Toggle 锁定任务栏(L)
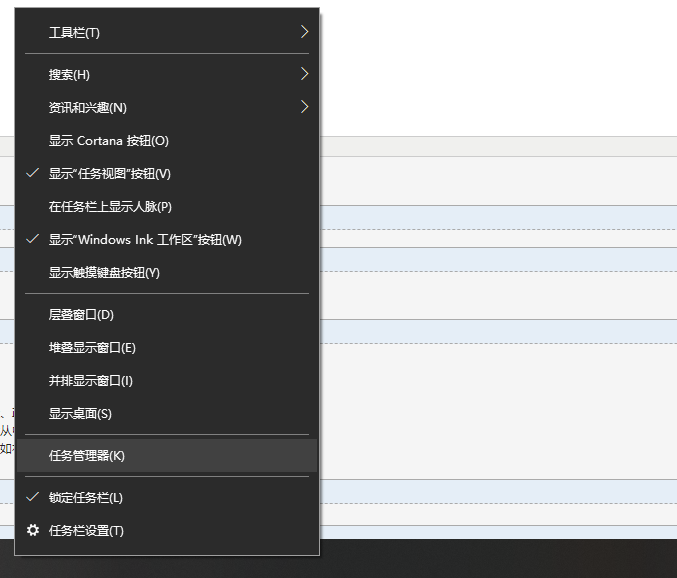The image size is (677, 578). 167,497
